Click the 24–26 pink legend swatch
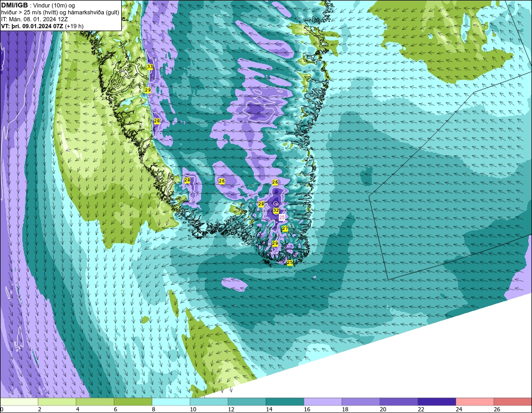The height and width of the screenshot is (413, 532). pos(475,402)
